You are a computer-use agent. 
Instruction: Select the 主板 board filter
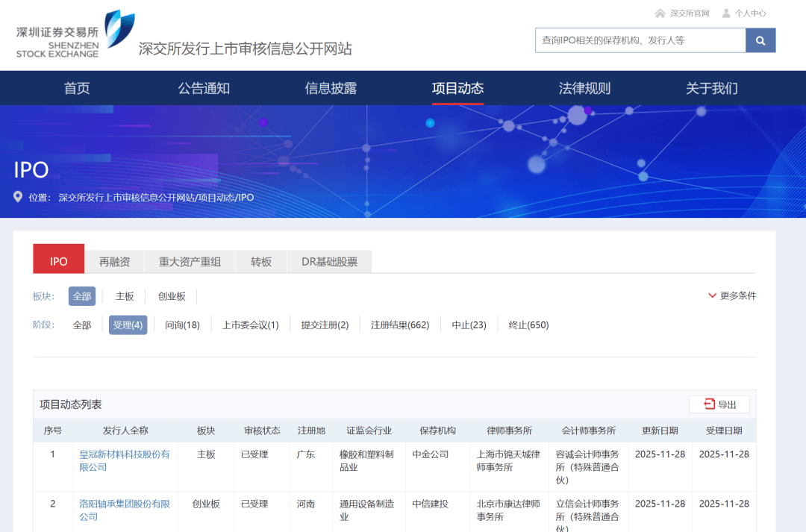tap(125, 296)
